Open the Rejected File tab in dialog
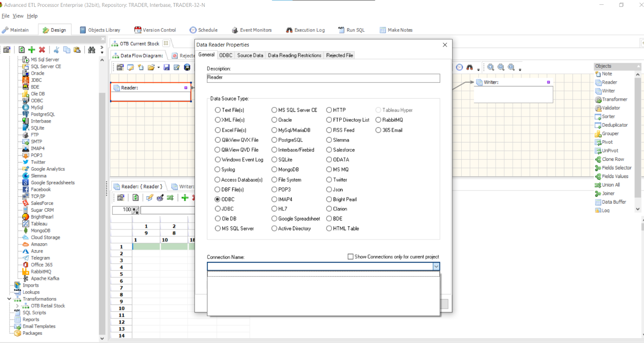 [x=340, y=55]
